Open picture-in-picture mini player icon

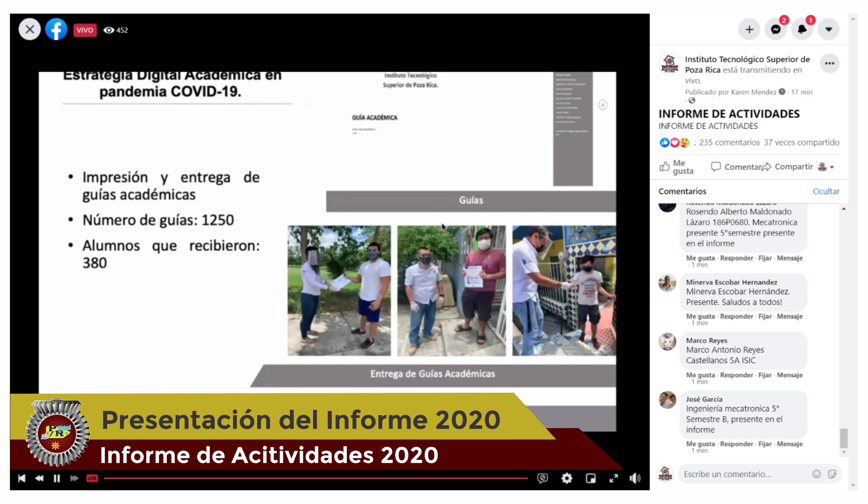[x=590, y=478]
